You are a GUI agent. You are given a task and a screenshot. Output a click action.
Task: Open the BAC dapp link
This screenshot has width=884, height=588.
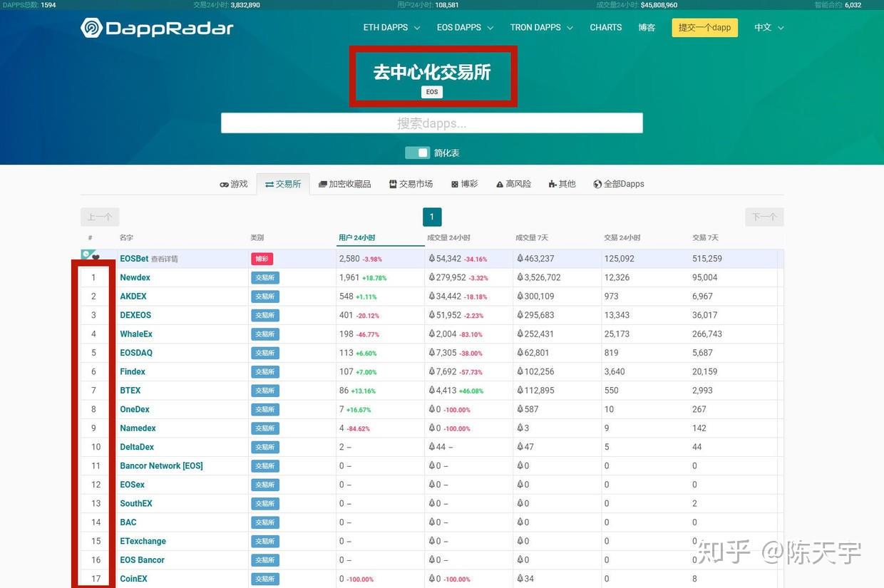[x=128, y=522]
